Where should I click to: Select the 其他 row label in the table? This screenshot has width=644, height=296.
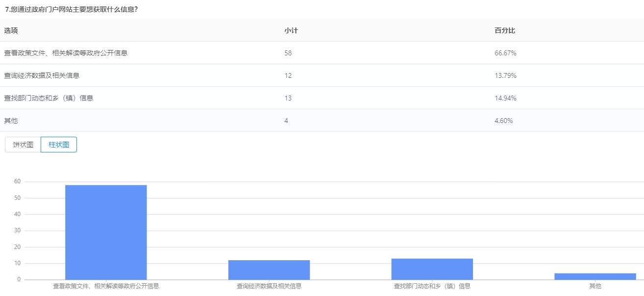click(11, 121)
